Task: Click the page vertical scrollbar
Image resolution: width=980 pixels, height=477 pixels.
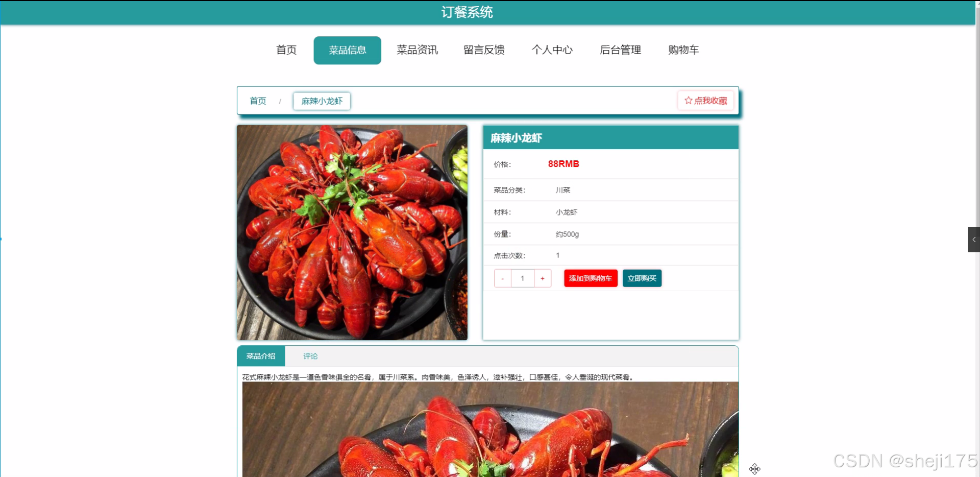Action: point(977,238)
